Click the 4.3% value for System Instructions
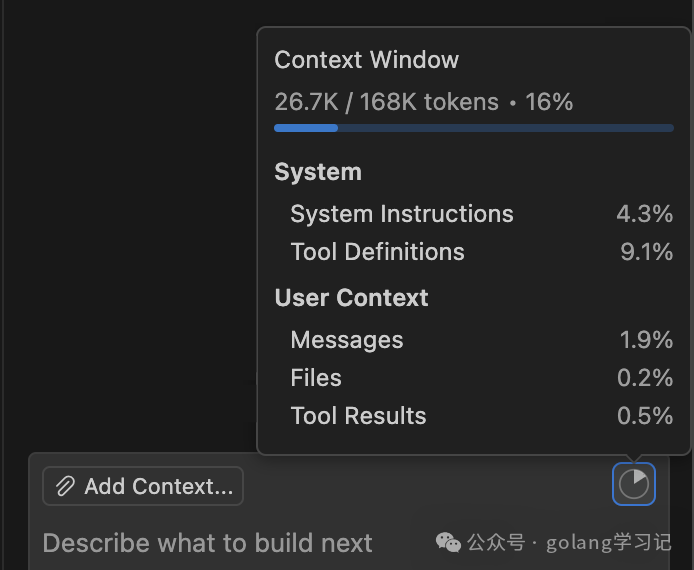Image resolution: width=694 pixels, height=570 pixels. [645, 214]
